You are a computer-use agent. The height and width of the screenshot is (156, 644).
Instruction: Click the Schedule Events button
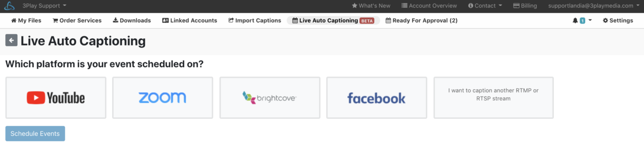(35, 133)
